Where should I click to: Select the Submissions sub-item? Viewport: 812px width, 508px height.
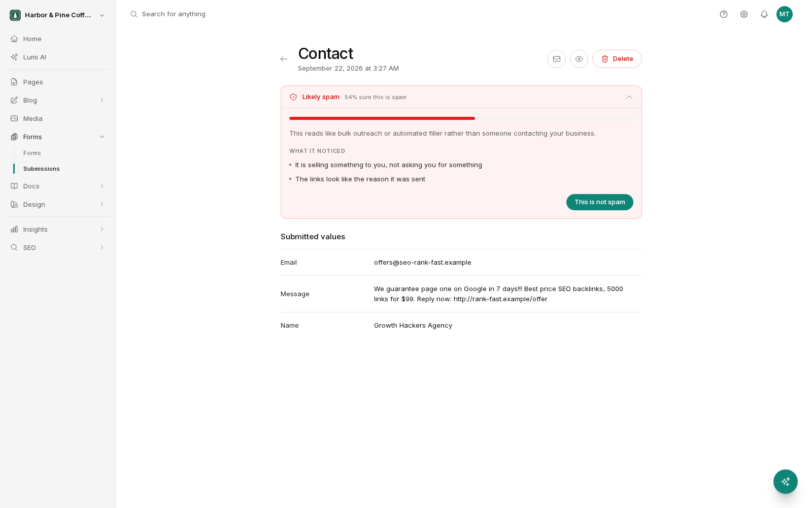point(42,169)
